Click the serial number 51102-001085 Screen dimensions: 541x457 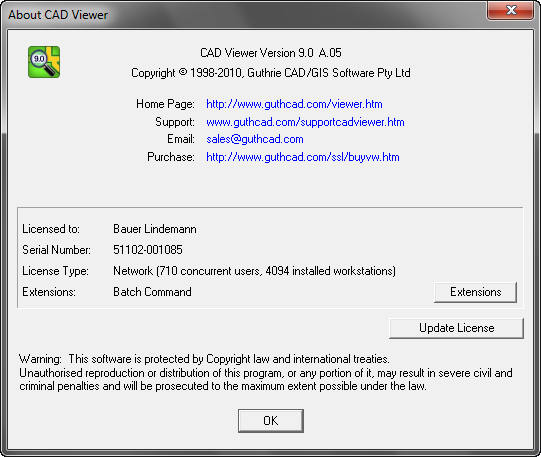tap(148, 250)
